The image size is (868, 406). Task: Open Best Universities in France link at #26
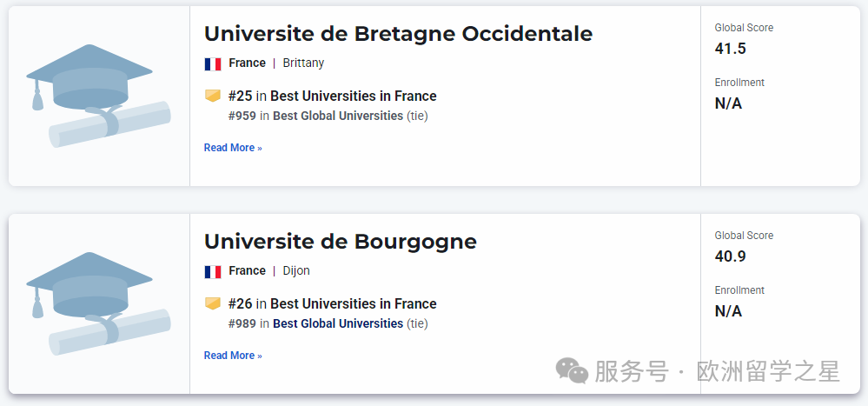[353, 303]
